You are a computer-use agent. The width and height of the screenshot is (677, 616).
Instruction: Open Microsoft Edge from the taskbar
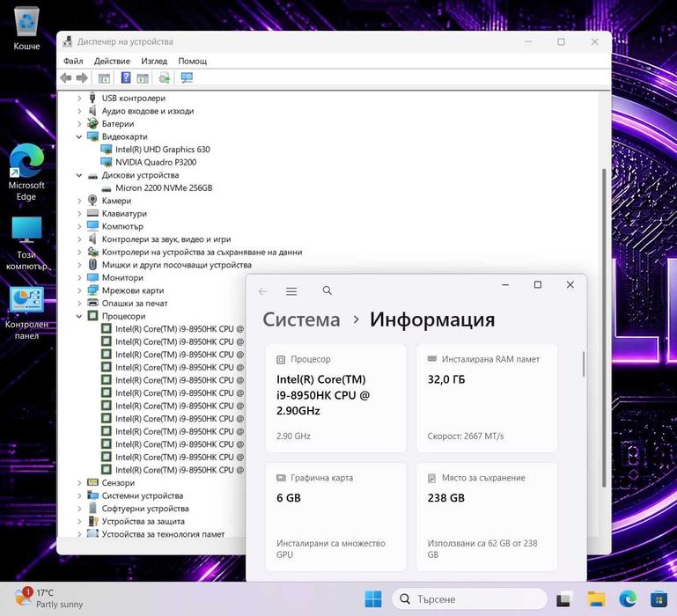628,598
